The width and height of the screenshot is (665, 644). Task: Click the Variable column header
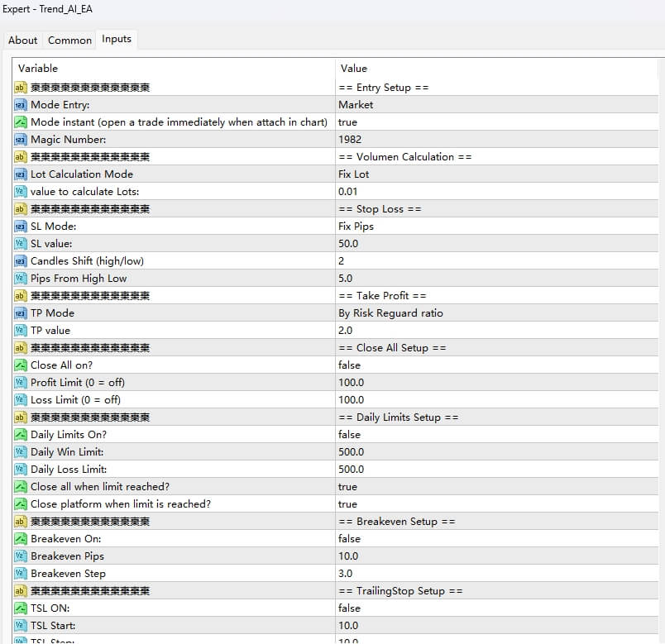(38, 68)
